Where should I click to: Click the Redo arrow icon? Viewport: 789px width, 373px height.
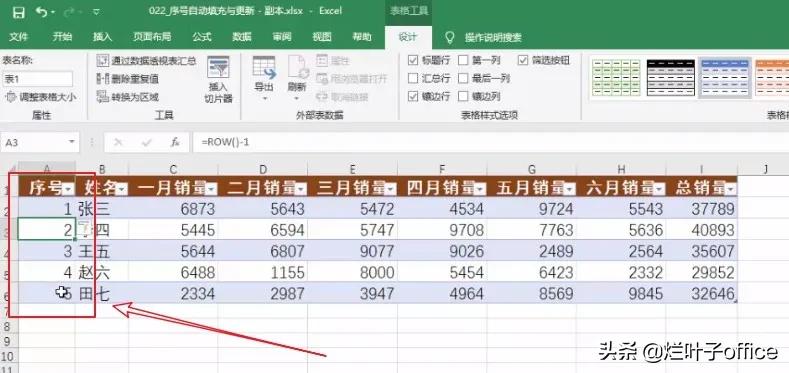(69, 12)
